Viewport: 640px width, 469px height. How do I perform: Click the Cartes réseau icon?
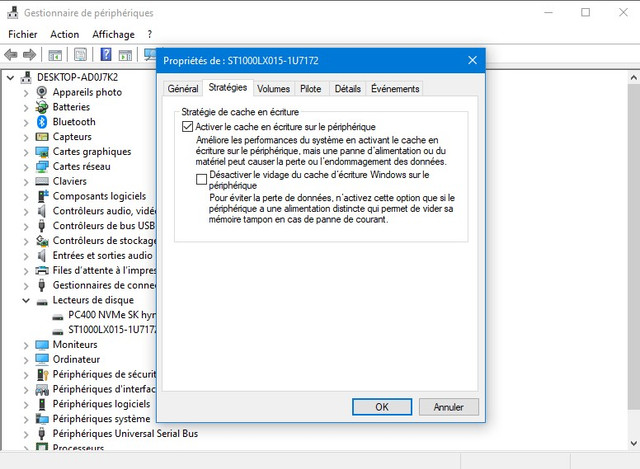(x=42, y=167)
